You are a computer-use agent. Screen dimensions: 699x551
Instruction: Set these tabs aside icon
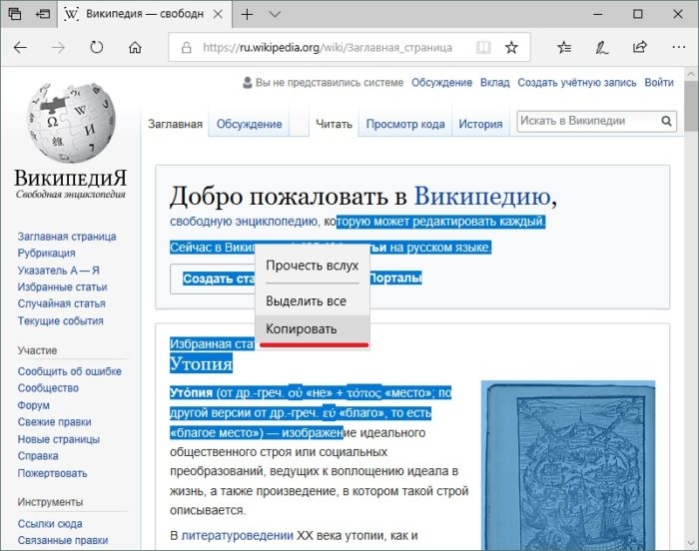(x=43, y=14)
